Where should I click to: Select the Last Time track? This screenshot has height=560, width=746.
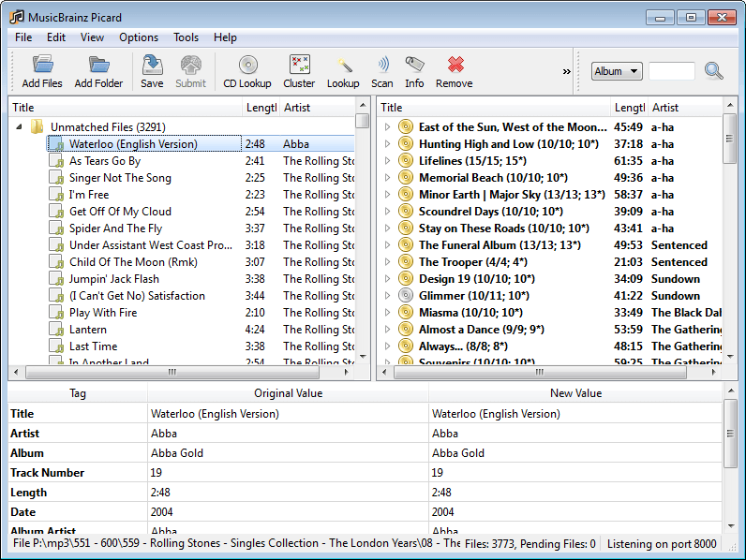click(94, 346)
